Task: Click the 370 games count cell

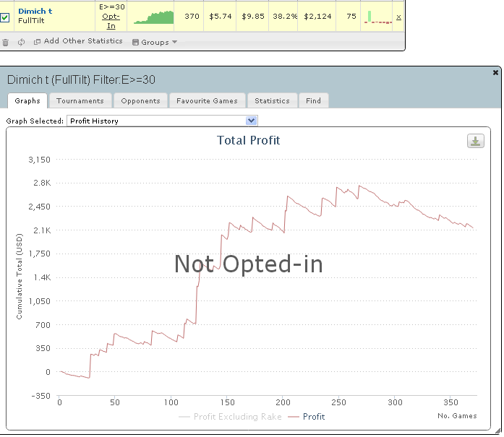Action: [192, 17]
